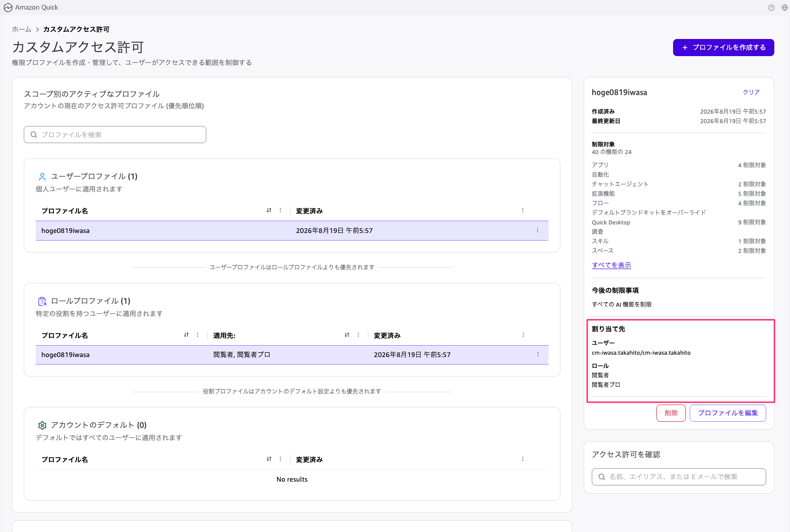The image size is (790, 532).
Task: Click No results text in account defaults
Action: pyautogui.click(x=292, y=479)
